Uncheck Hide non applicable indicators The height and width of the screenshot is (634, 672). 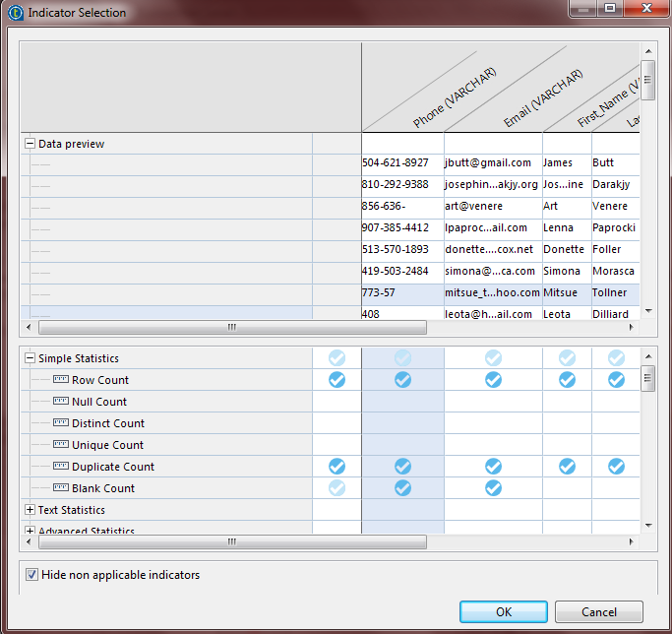32,575
